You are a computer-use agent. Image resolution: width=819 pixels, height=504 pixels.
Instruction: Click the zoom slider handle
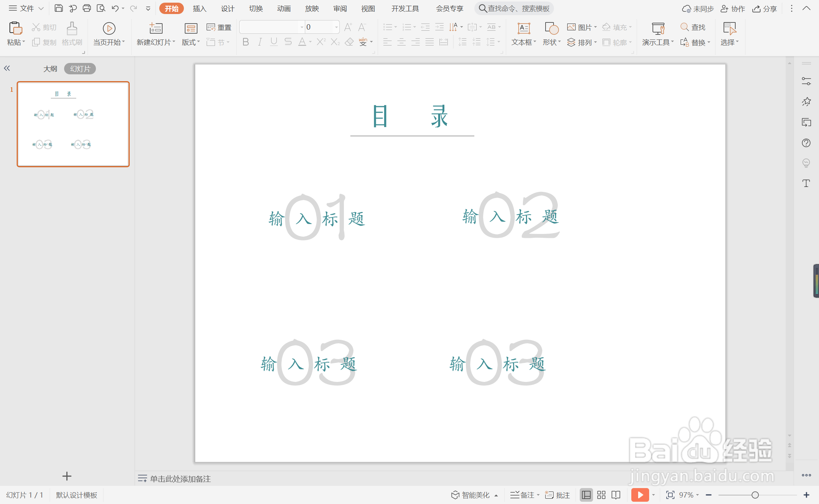point(755,495)
